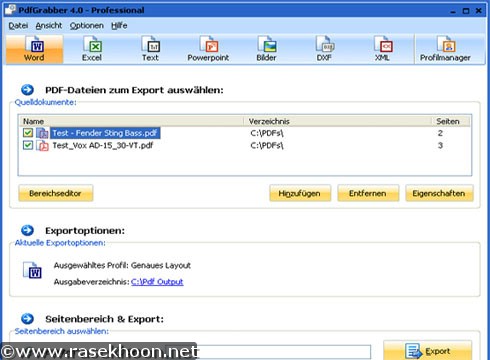Image resolution: width=490 pixels, height=360 pixels.
Task: Open the Optionen menu
Action: 87,26
